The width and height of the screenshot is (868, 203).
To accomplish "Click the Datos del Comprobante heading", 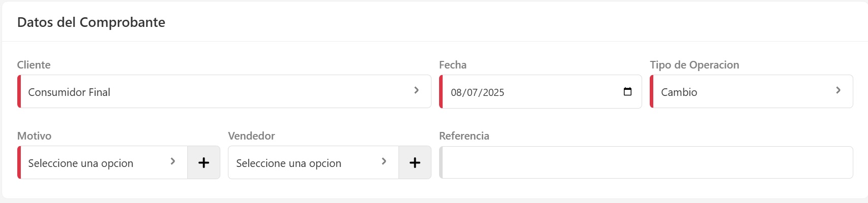I will point(91,22).
